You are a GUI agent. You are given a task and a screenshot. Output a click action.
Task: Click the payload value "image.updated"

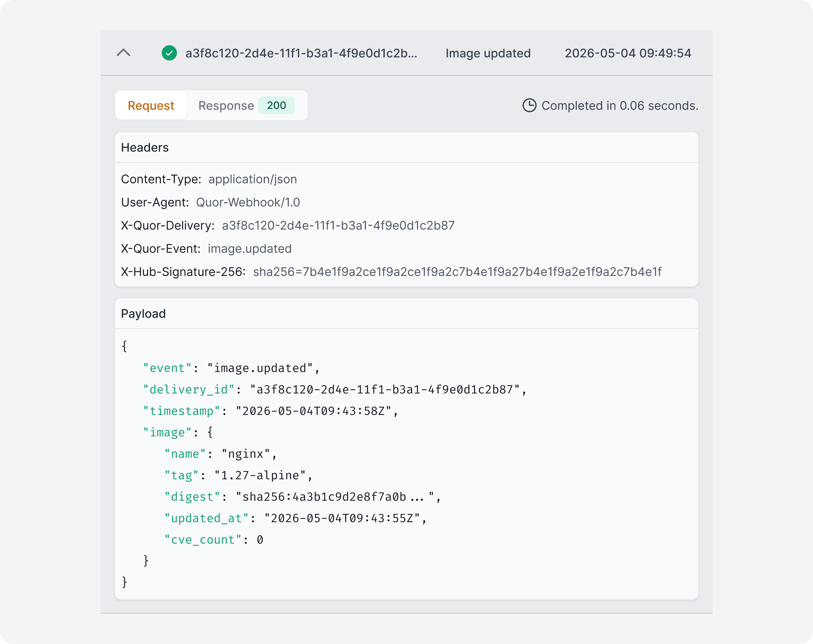tap(260, 368)
